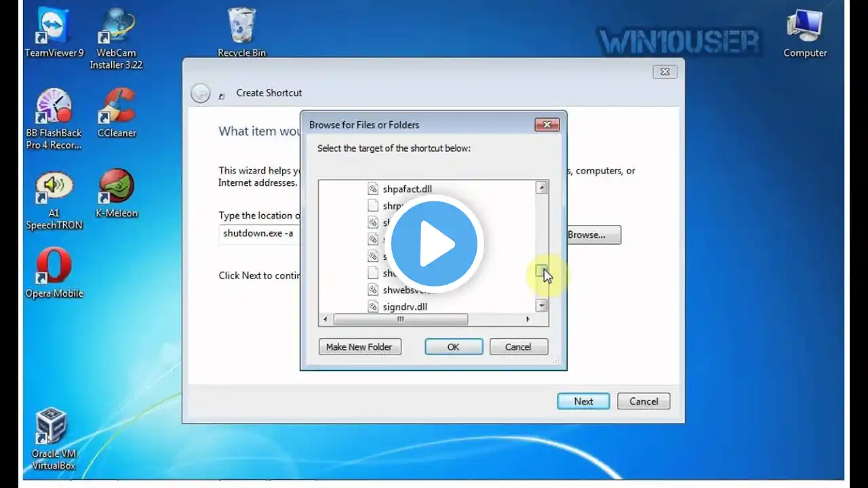Close the Create Shortcut window
Screen dimensions: 868x488
pyautogui.click(x=665, y=72)
